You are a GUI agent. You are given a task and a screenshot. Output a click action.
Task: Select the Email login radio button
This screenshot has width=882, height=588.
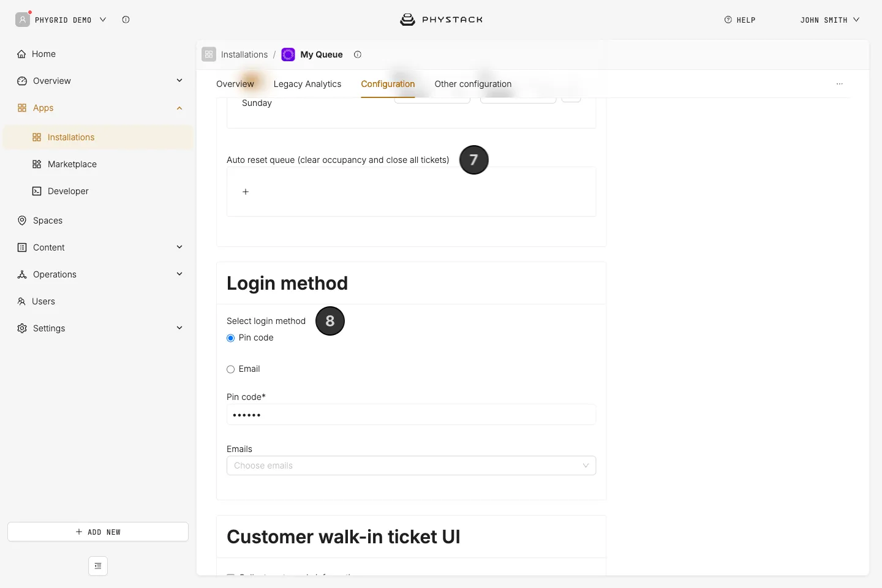click(231, 369)
